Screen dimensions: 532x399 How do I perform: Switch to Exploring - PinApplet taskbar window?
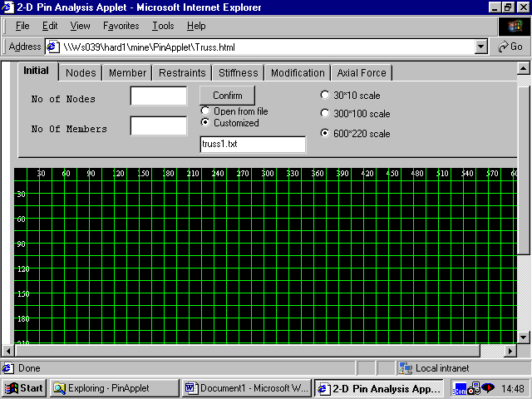(114, 388)
